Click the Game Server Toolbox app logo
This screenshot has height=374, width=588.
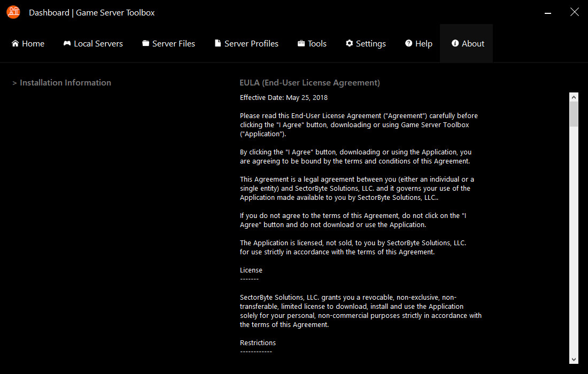13,12
